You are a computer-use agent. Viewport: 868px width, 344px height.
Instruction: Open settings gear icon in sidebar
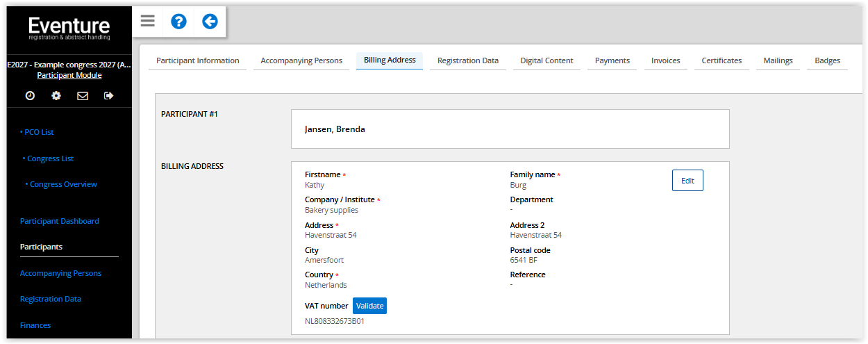pyautogui.click(x=56, y=96)
